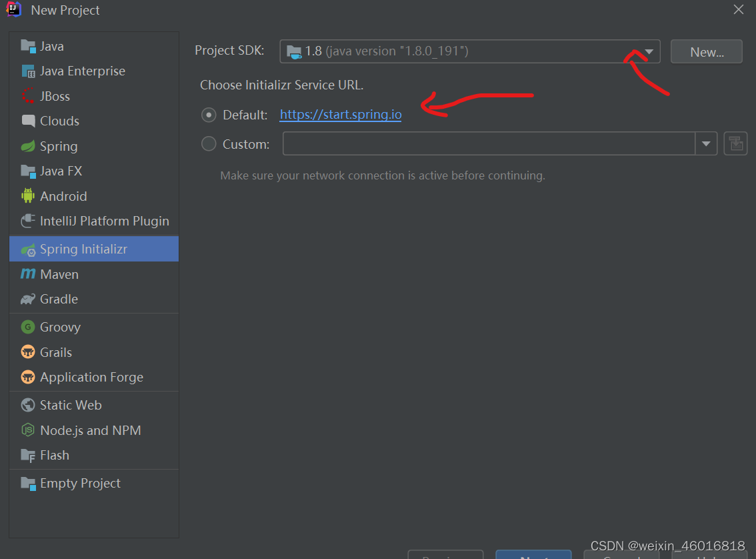
Task: Click the Gradle elephant icon
Action: 28,299
